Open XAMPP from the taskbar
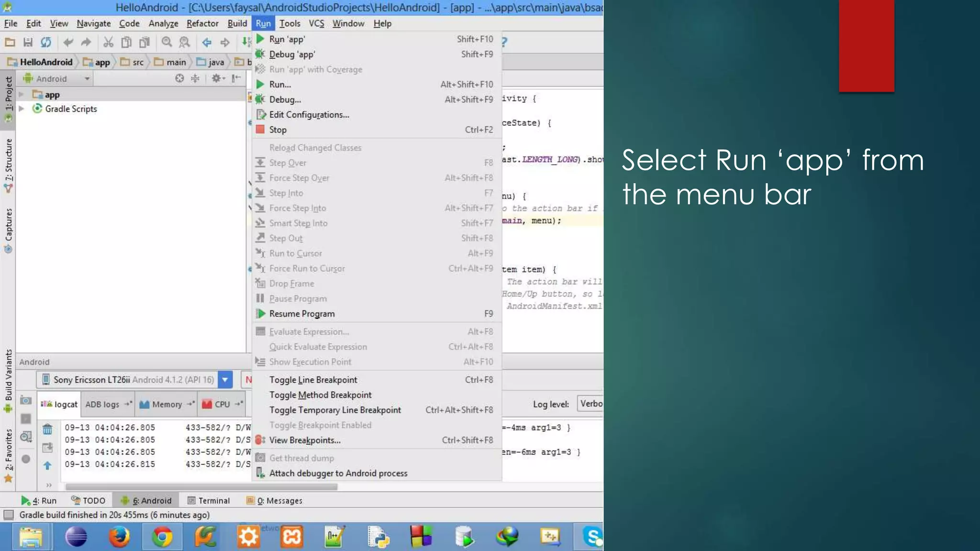980x551 pixels. (x=292, y=537)
